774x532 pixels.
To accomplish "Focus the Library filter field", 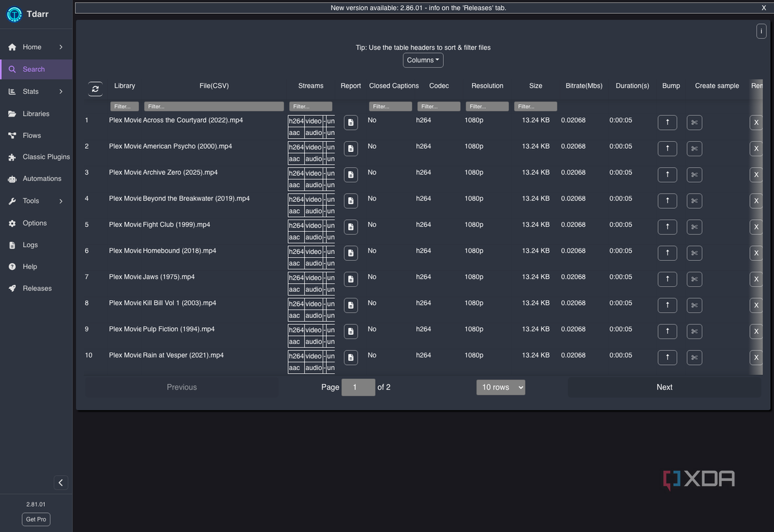I will (x=125, y=107).
